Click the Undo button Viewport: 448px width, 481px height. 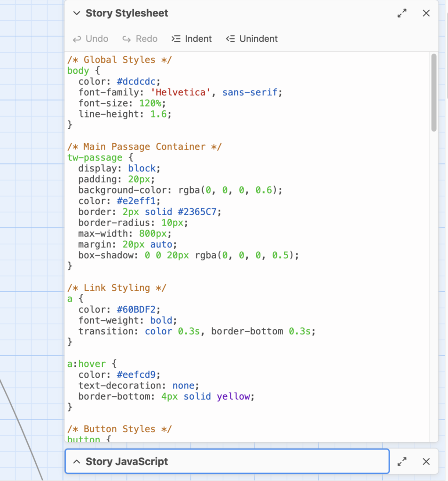tap(91, 39)
